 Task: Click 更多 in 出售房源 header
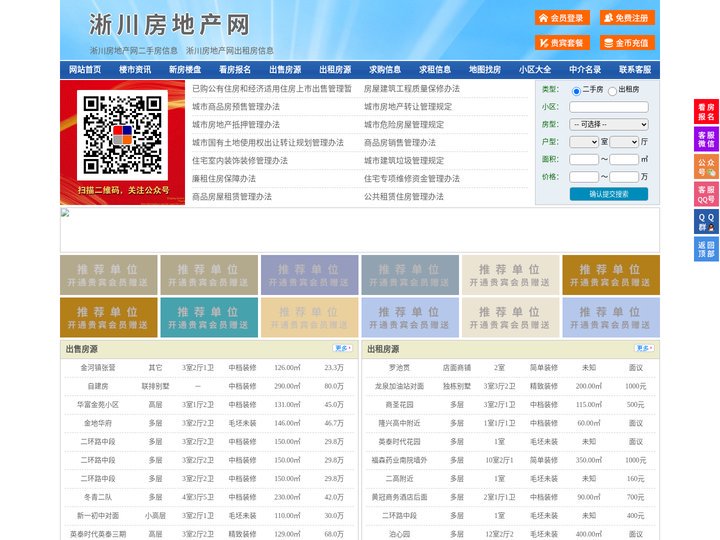(343, 349)
